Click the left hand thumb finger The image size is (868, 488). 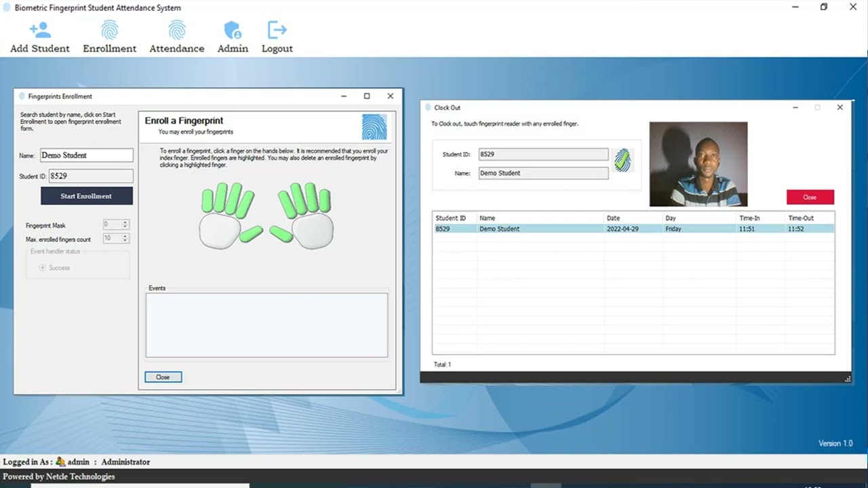pyautogui.click(x=251, y=234)
